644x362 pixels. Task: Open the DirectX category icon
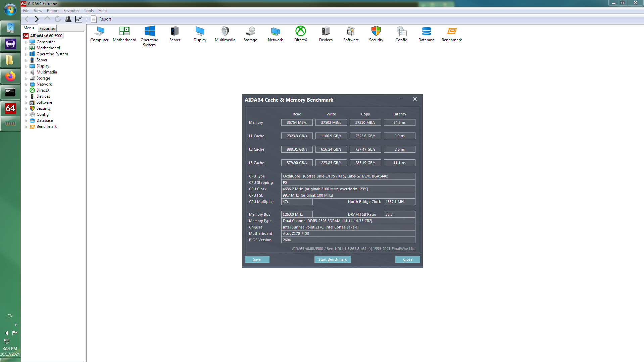pos(301,34)
